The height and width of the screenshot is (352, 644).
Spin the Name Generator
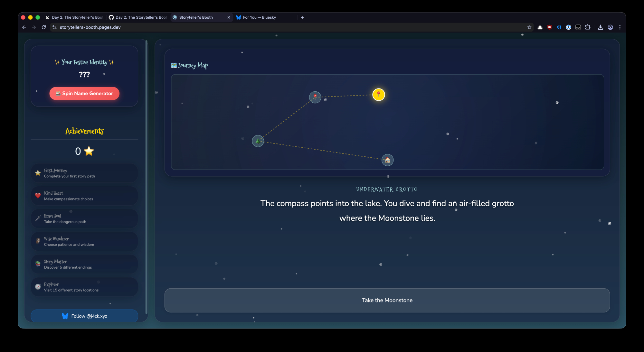(84, 94)
